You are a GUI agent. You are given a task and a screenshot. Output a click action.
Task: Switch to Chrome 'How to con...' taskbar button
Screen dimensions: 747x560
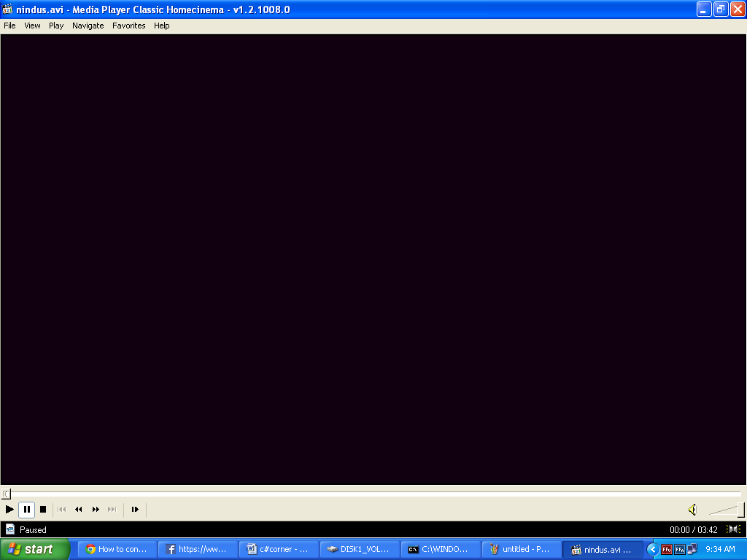117,550
